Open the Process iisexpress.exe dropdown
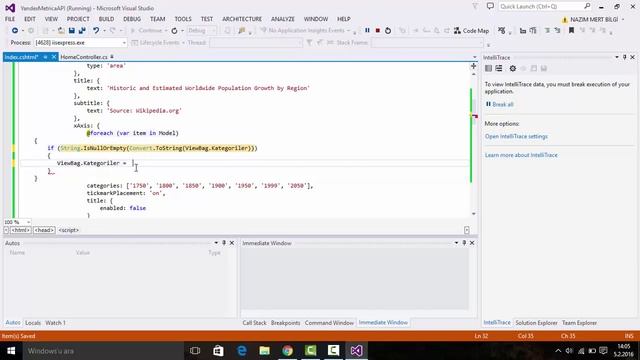Viewport: 640px width, 360px height. click(124, 42)
